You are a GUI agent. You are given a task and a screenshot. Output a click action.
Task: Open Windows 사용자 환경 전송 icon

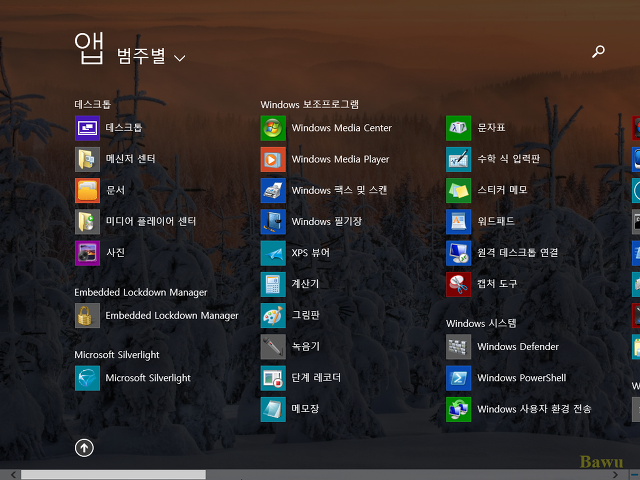point(458,409)
